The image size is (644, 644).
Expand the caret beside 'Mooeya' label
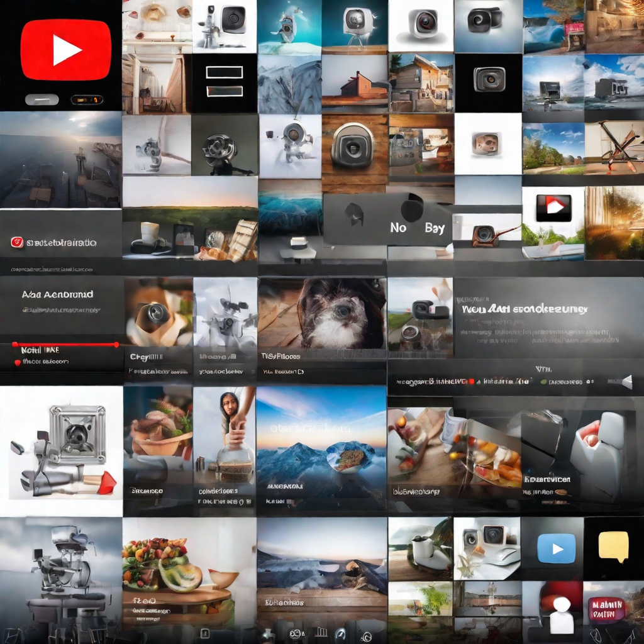click(x=233, y=356)
